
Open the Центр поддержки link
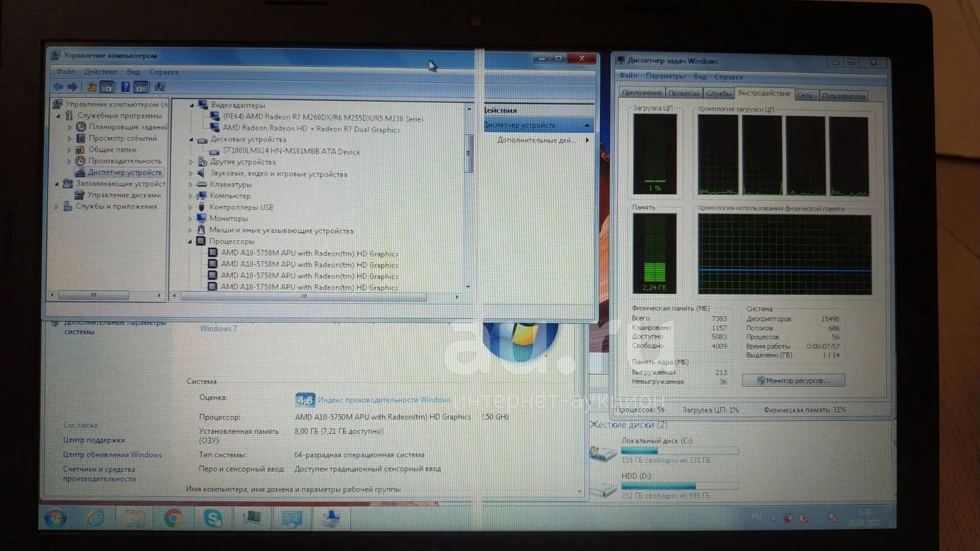pos(94,440)
